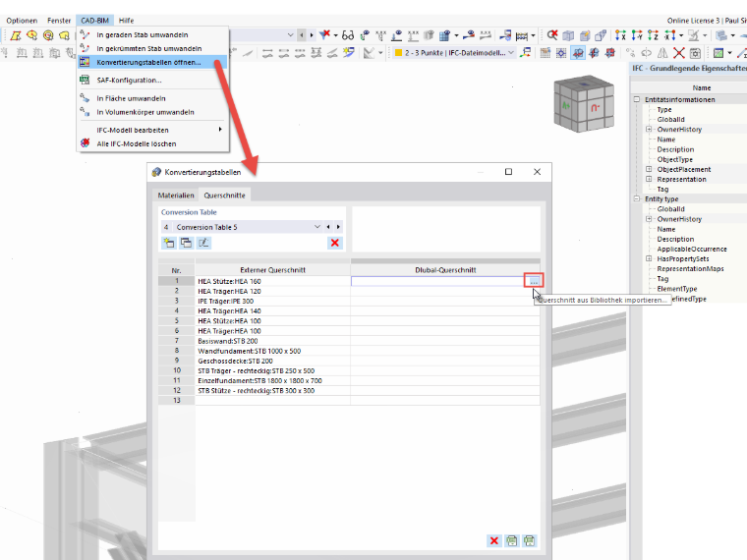Delete current conversion table with red X
The image size is (747, 560).
click(335, 243)
